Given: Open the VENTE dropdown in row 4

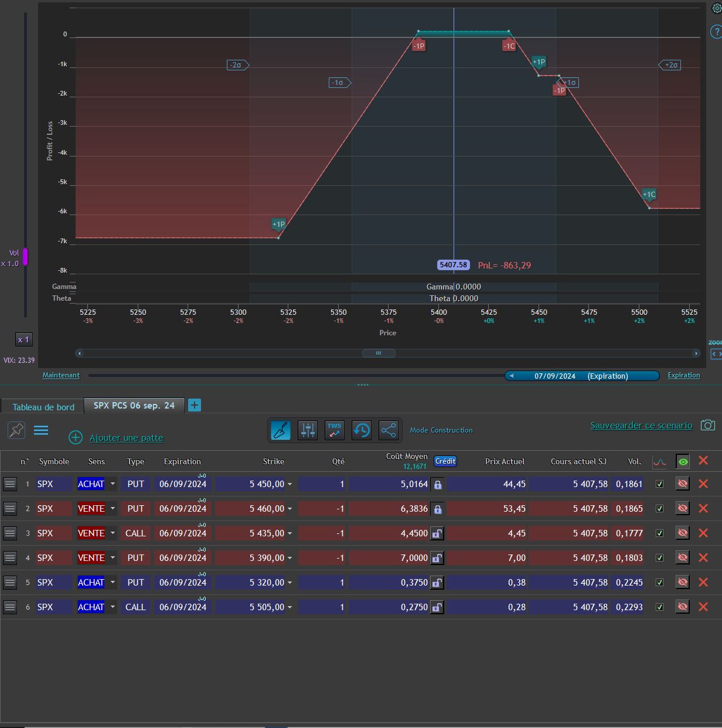Looking at the screenshot, I should pos(113,558).
